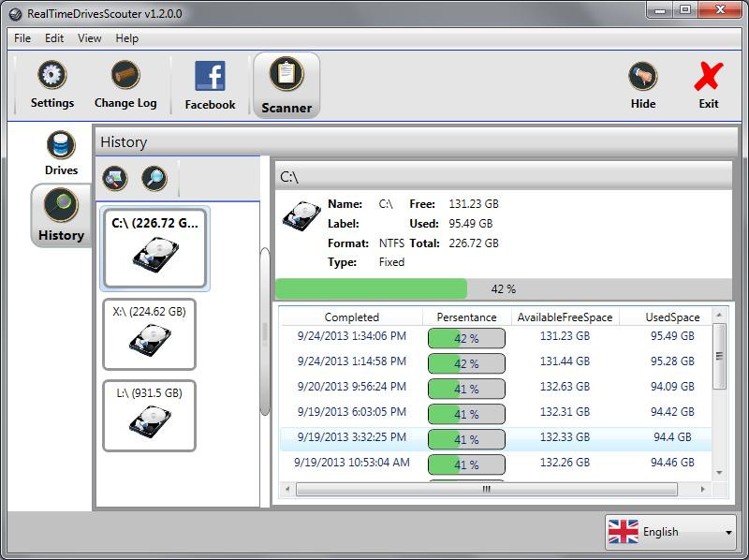The height and width of the screenshot is (560, 749).
Task: Open the English language dropdown
Action: (670, 532)
